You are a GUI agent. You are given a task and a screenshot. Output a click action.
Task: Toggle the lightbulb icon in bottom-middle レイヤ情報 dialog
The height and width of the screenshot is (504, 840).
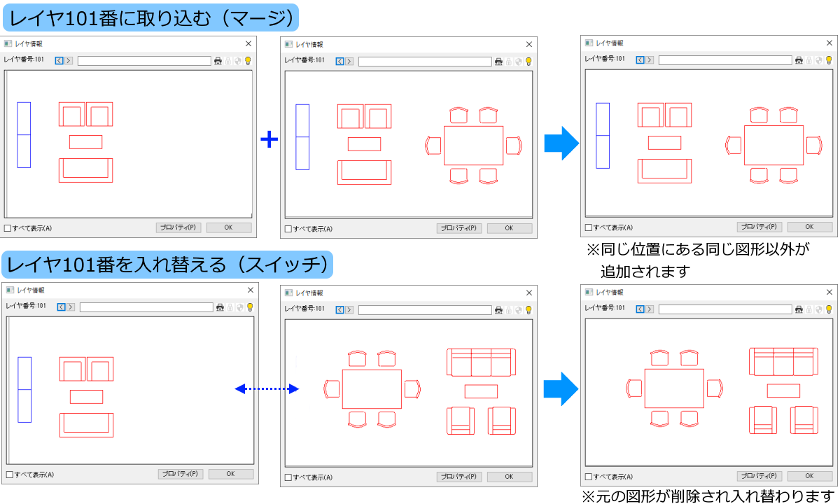(x=528, y=309)
